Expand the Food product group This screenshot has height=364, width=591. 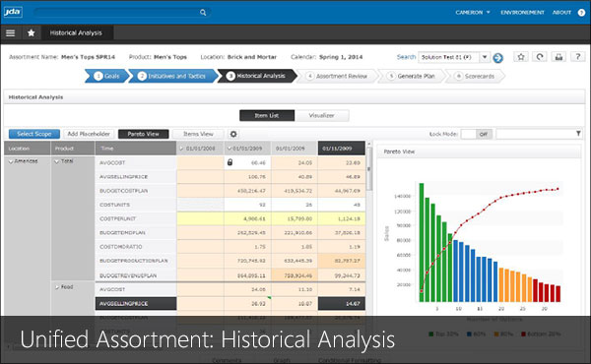[57, 287]
